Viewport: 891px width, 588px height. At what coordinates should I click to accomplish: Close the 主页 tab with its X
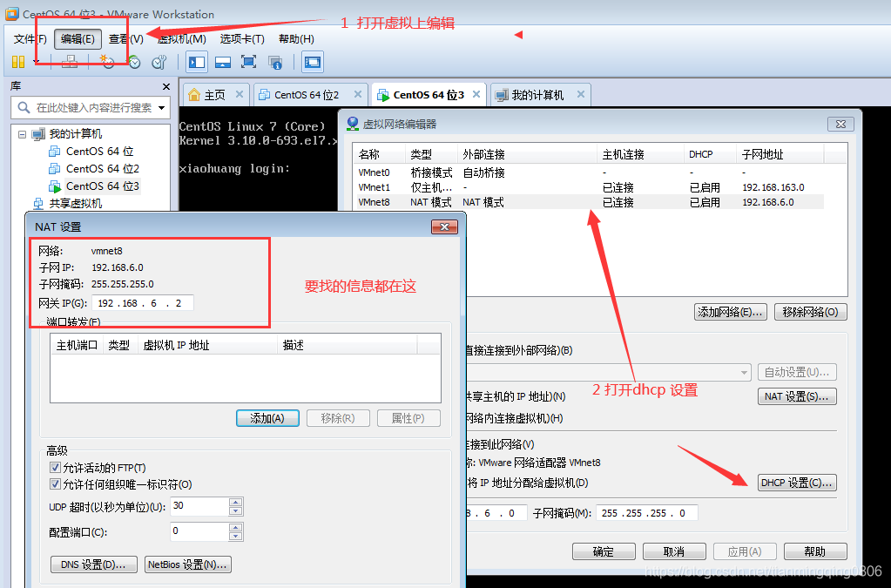[240, 94]
